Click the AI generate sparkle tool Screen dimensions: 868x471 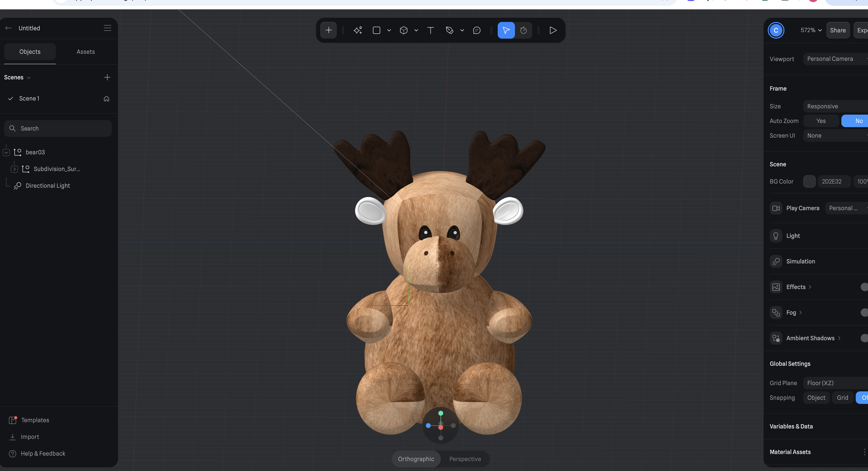point(357,30)
